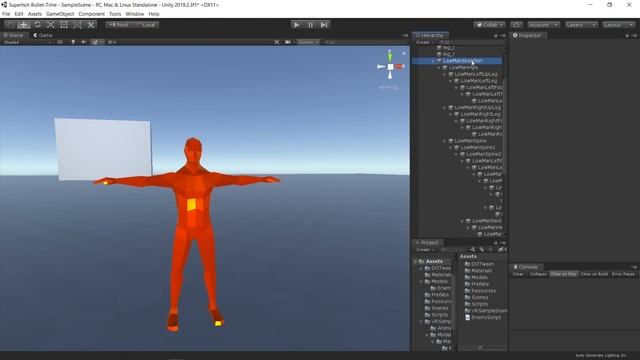Open Project Create dropdown

[425, 249]
